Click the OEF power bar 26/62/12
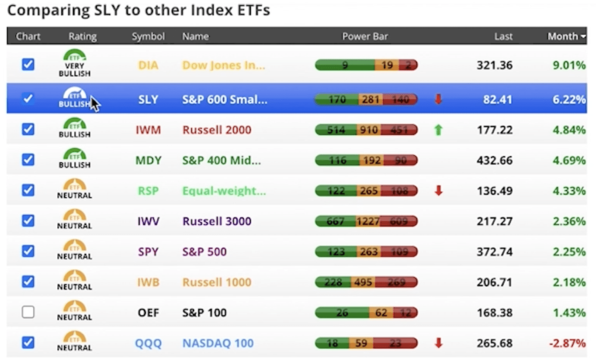This screenshot has height=364, width=596. 366,313
